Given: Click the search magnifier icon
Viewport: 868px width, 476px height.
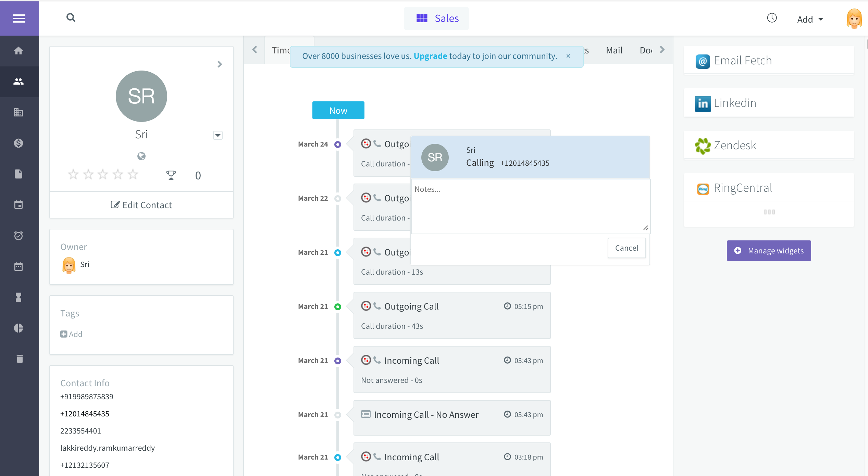Looking at the screenshot, I should 71,17.
